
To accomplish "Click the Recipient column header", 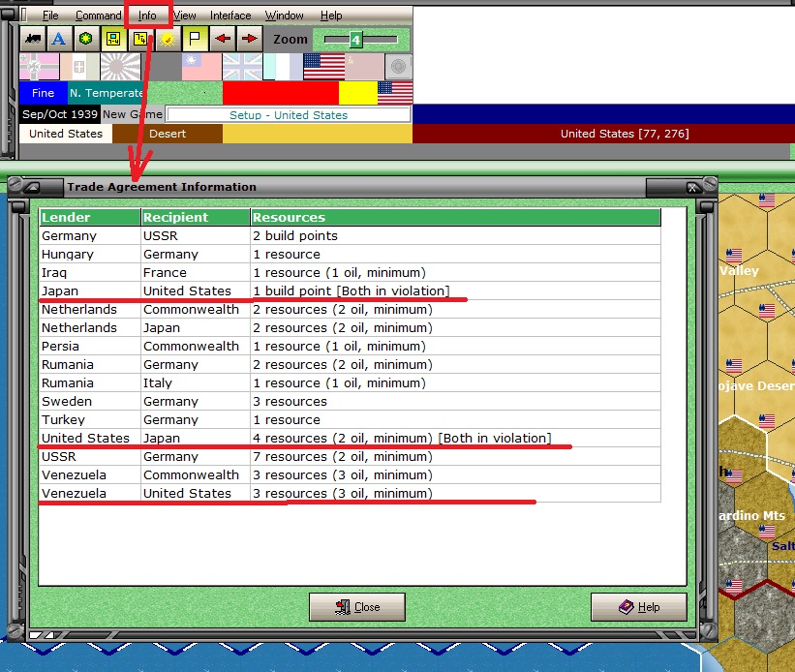I will point(196,217).
